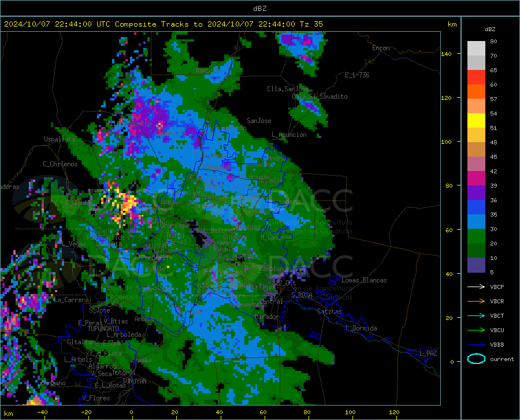
Task: Click the white VBCP arrow legend icon
Action: (476, 287)
